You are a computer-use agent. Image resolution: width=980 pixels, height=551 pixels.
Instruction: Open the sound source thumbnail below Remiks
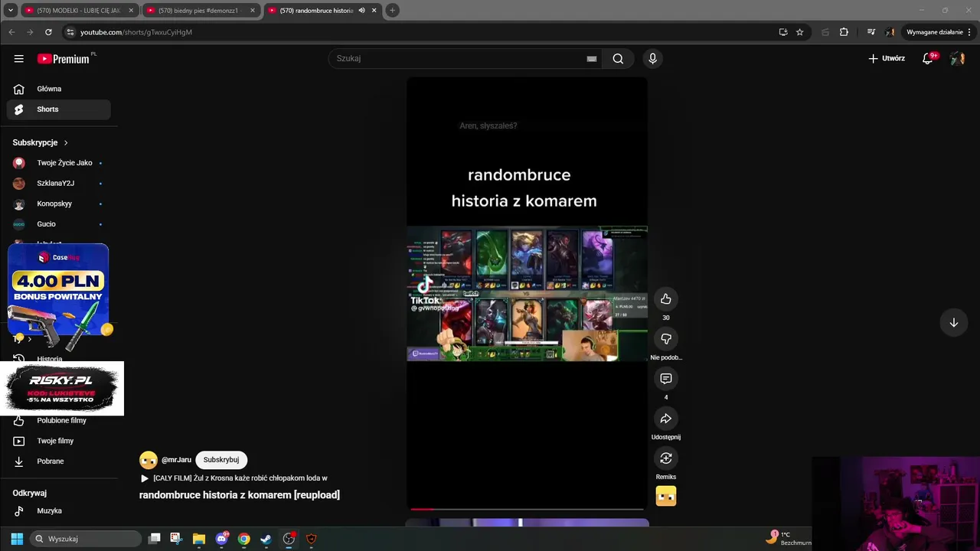666,497
